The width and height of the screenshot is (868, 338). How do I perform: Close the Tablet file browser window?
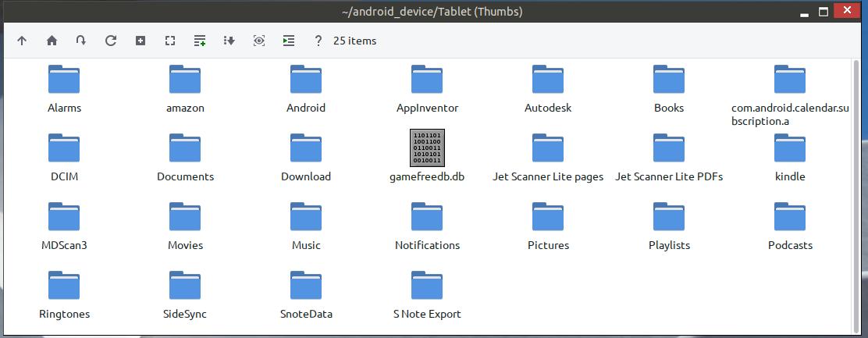[x=847, y=10]
